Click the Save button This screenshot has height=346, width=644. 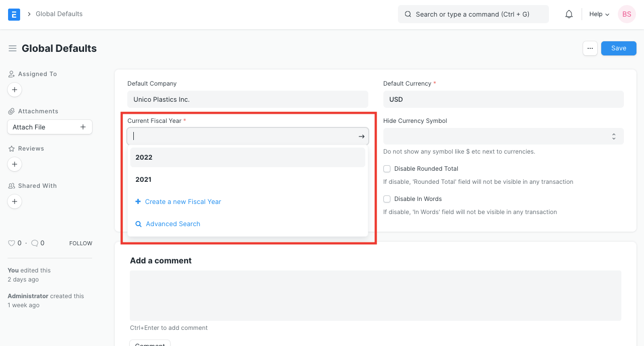(618, 48)
